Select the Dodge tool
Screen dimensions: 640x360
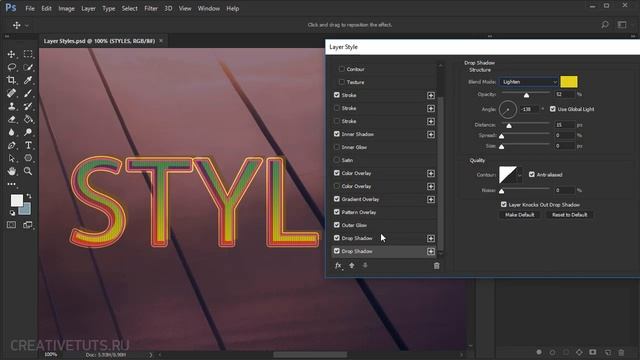28,132
